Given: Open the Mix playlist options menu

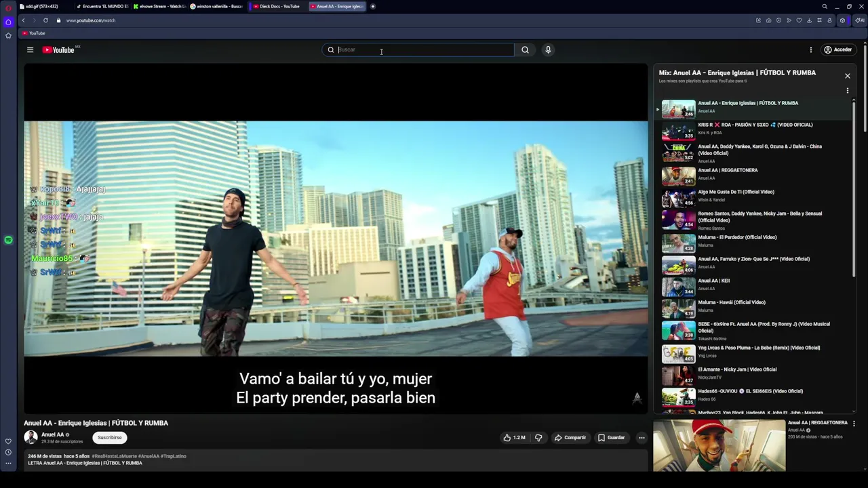Looking at the screenshot, I should coord(847,90).
